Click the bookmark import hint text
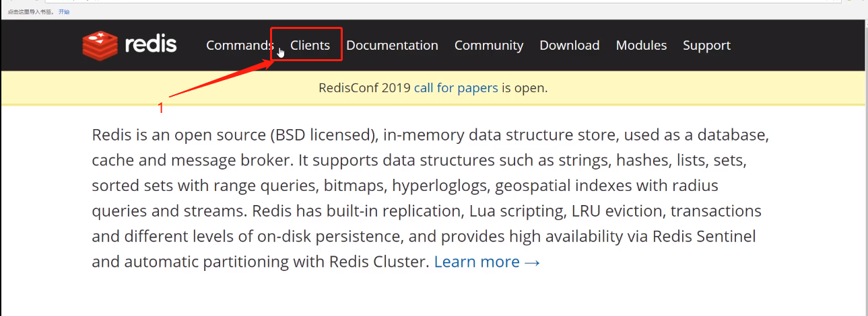This screenshot has height=316, width=868. (31, 11)
